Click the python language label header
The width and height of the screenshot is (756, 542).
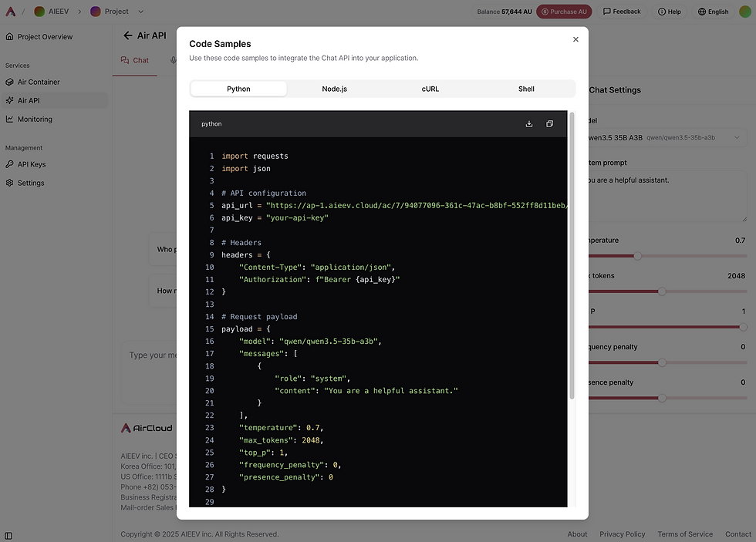[211, 124]
